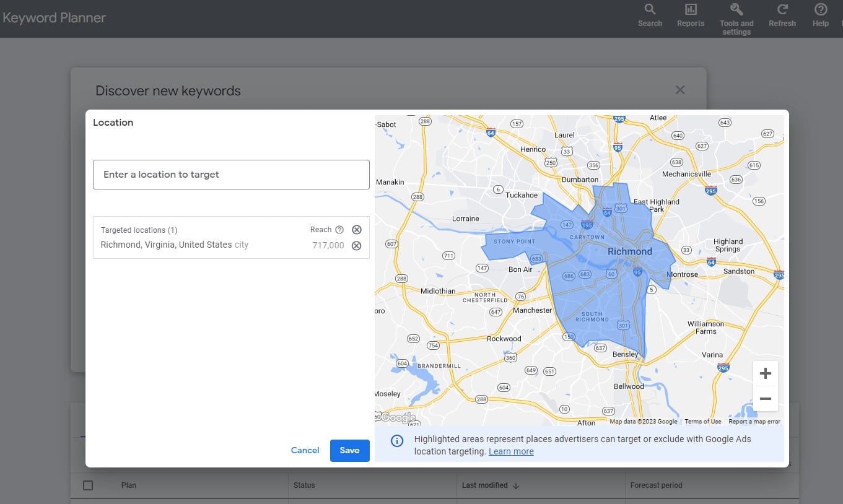Click Williamson Farms label on map

(705, 328)
